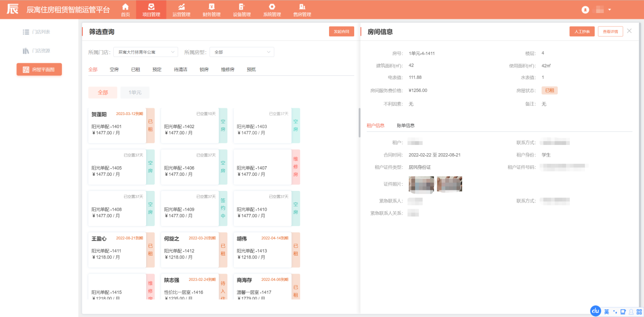Filter rooms by 维修房 tab
This screenshot has width=644, height=317.
(x=227, y=70)
